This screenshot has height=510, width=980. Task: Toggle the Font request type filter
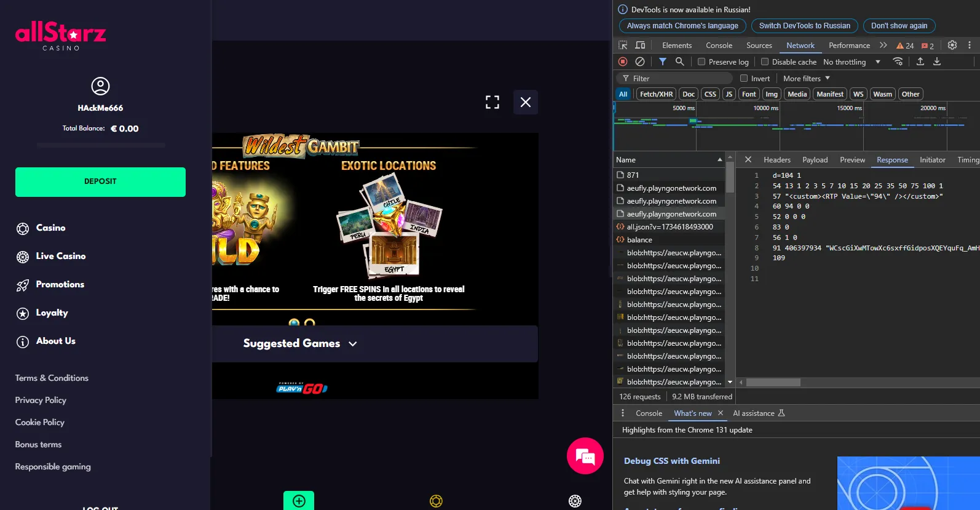pos(749,94)
